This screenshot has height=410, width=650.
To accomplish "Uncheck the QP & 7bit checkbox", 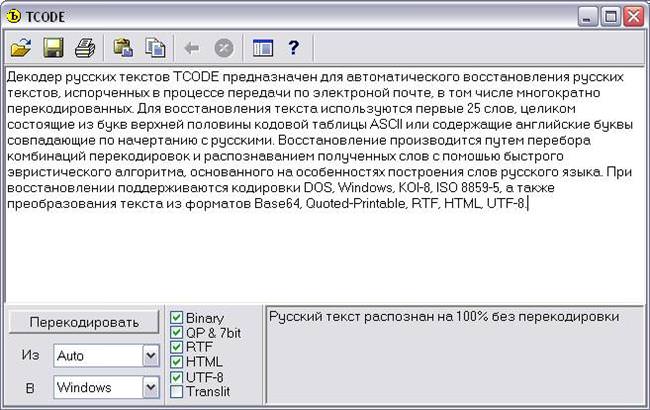I will 176,332.
